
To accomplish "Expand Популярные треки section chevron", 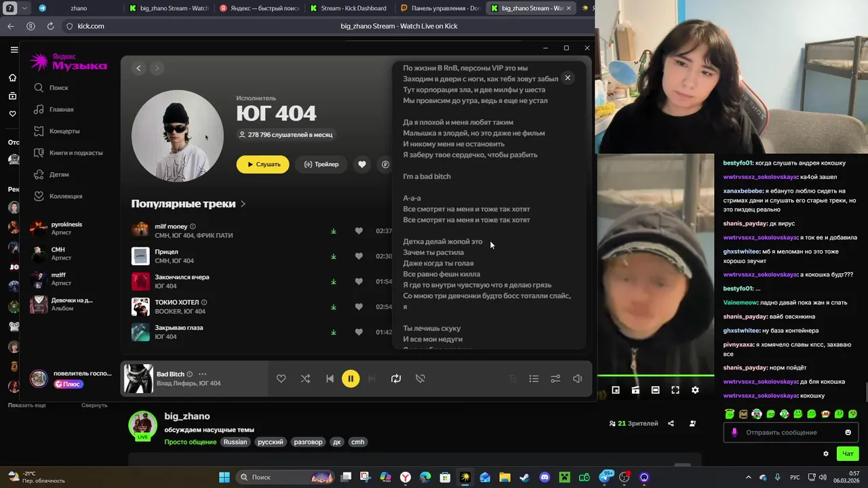I will pyautogui.click(x=243, y=204).
